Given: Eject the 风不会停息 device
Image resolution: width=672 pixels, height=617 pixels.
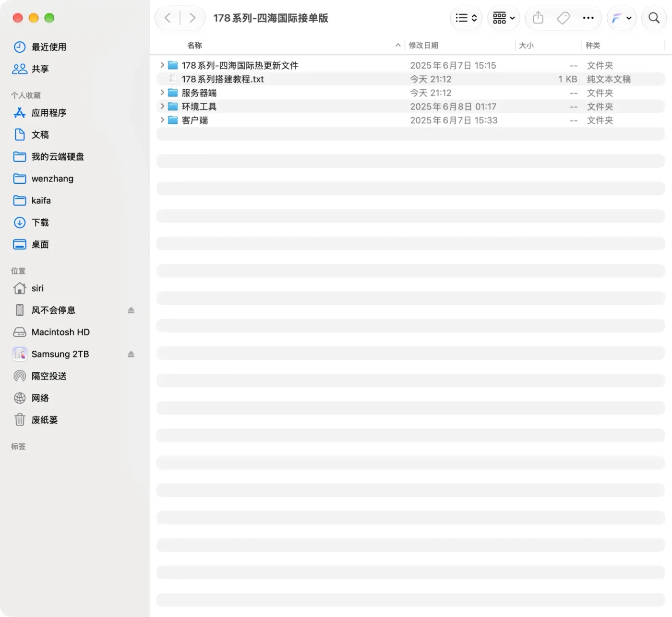Looking at the screenshot, I should [x=131, y=310].
